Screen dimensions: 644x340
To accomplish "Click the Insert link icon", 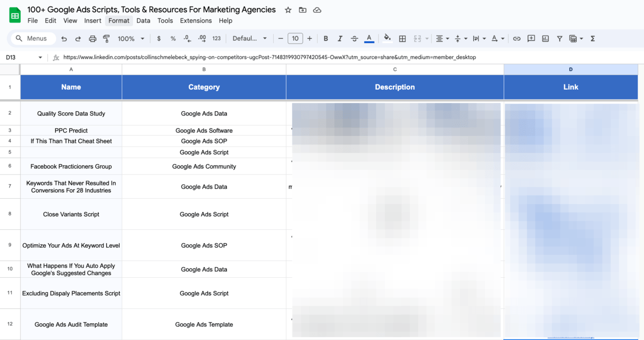I will (517, 39).
